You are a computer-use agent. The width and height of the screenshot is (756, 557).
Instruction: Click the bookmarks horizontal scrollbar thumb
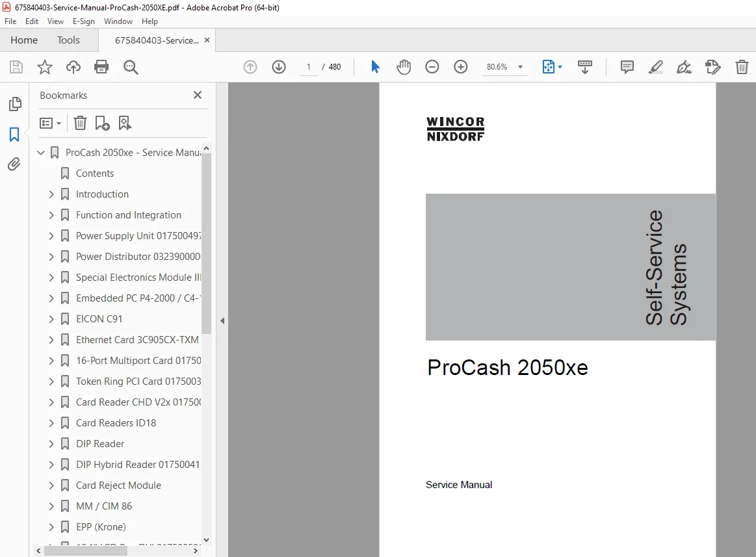pyautogui.click(x=86, y=551)
